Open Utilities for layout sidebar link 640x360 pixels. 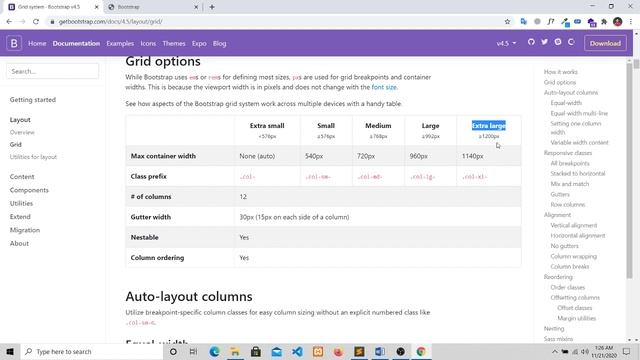pos(33,157)
